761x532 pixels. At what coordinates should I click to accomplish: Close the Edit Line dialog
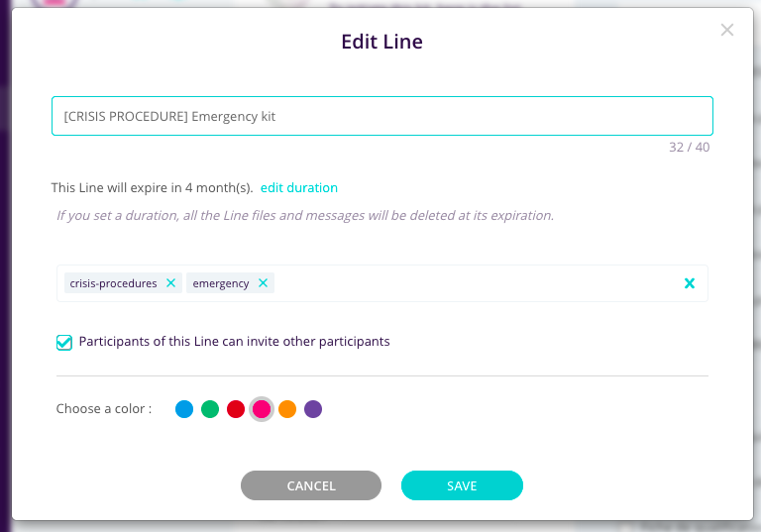[727, 30]
